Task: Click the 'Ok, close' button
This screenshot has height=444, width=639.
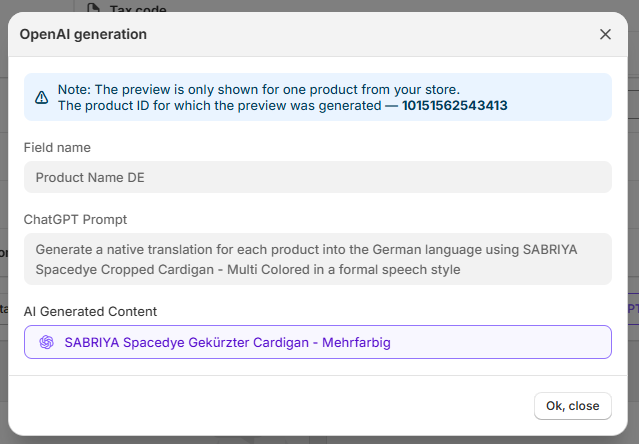Action: click(573, 406)
